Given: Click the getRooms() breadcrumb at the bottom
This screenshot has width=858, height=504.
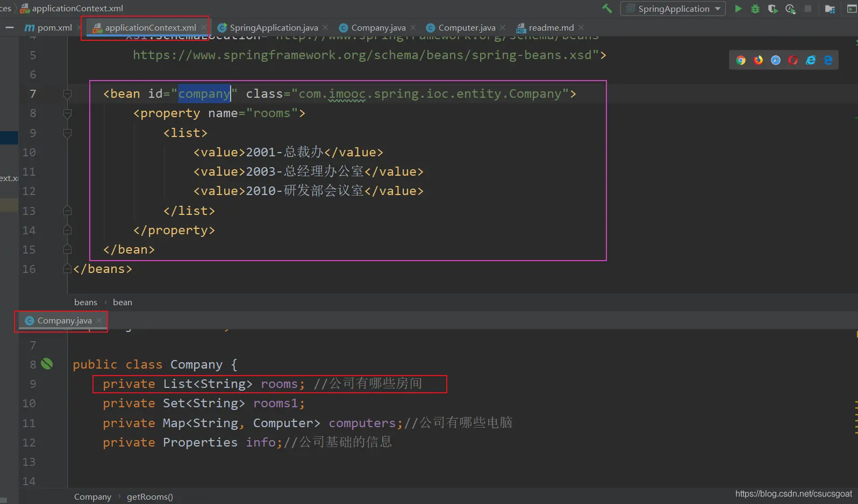Looking at the screenshot, I should 149,497.
